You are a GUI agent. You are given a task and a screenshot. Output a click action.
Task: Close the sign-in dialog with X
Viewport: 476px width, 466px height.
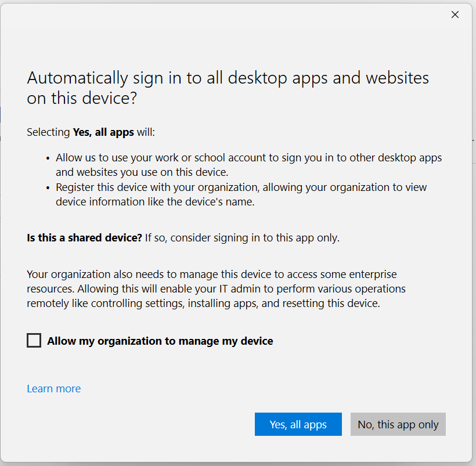point(455,15)
